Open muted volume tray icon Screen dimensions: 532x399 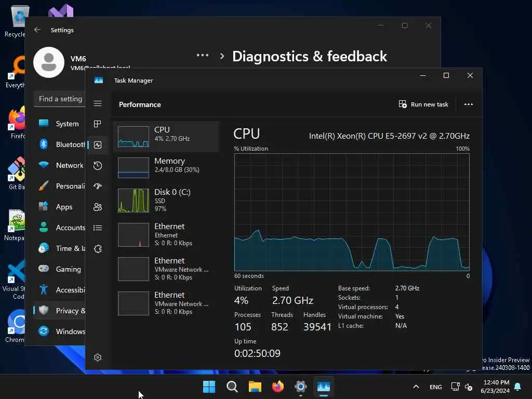click(469, 387)
